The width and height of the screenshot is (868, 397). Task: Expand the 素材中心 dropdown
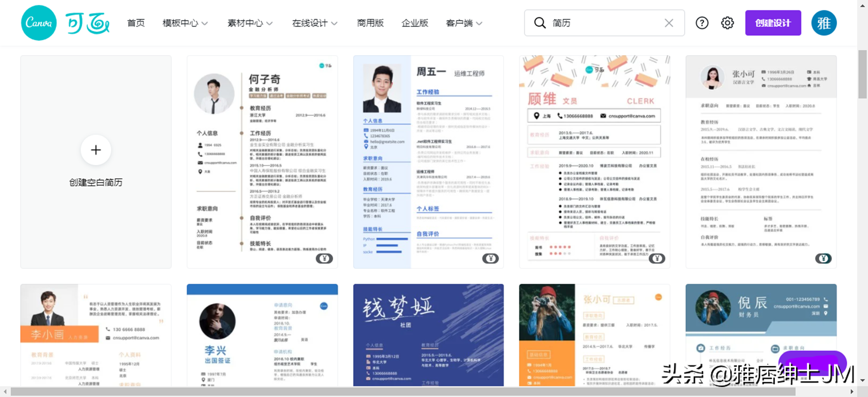250,23
